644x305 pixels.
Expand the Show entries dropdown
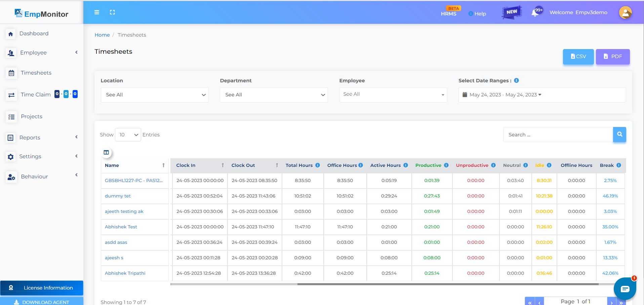(x=128, y=134)
